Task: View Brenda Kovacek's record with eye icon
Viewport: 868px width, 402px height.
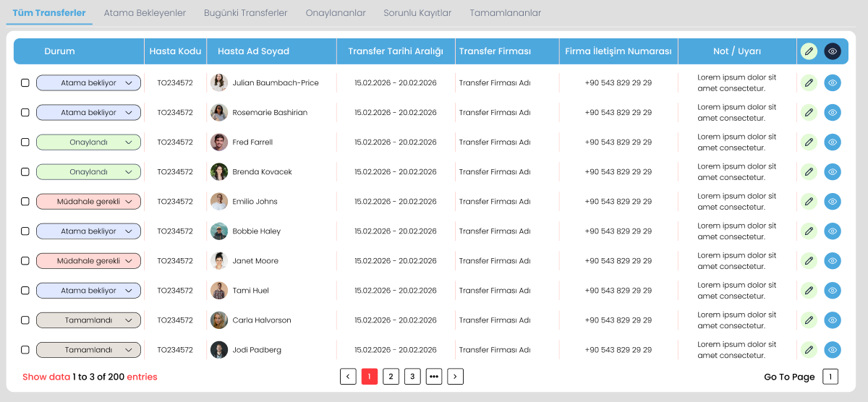Action: pyautogui.click(x=833, y=172)
